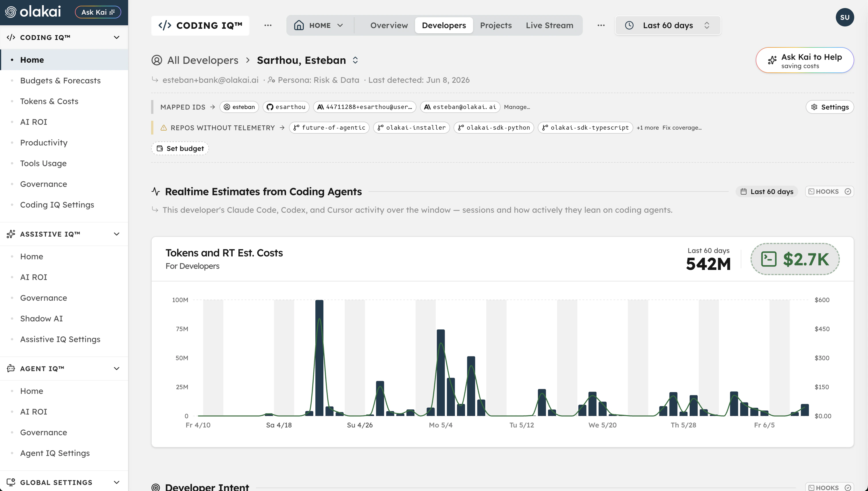Switch to the Projects tab
Viewport: 868px width, 491px height.
coord(496,25)
